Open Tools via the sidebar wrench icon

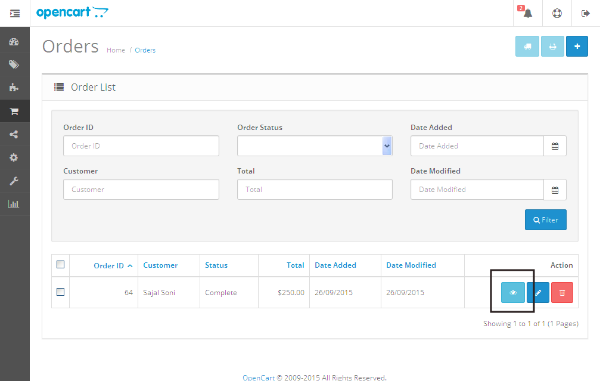tap(14, 181)
